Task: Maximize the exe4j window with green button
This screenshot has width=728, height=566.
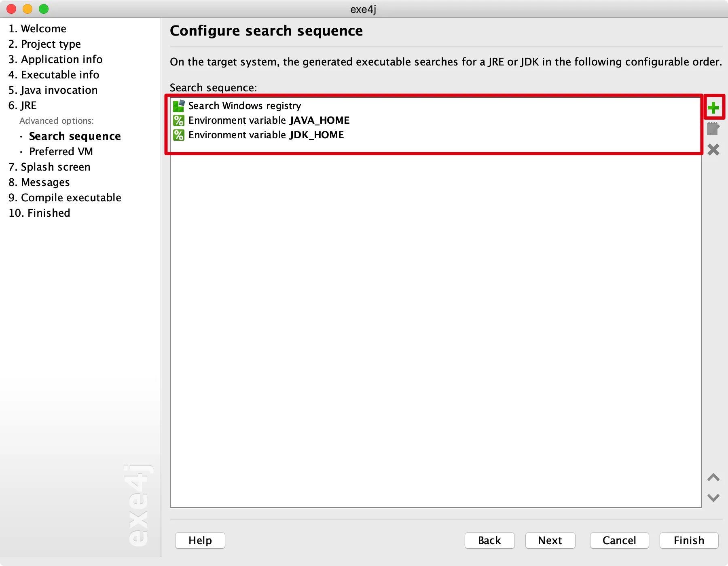Action: tap(44, 9)
